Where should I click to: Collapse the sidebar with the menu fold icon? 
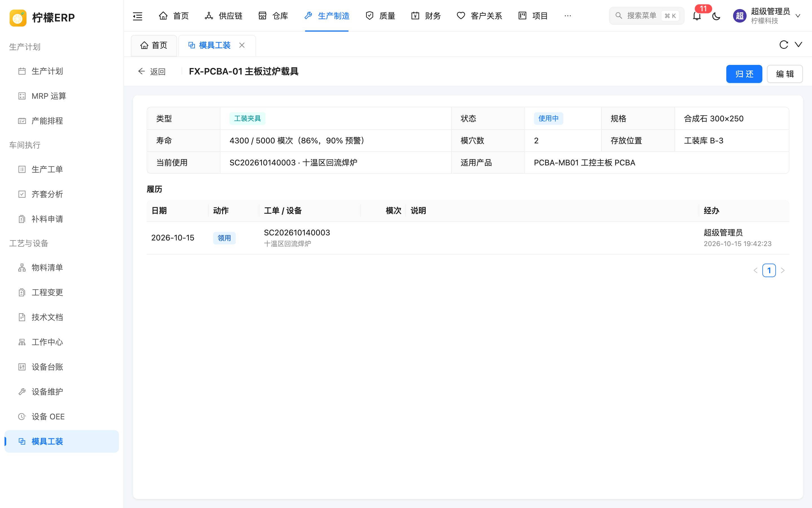pos(138,16)
